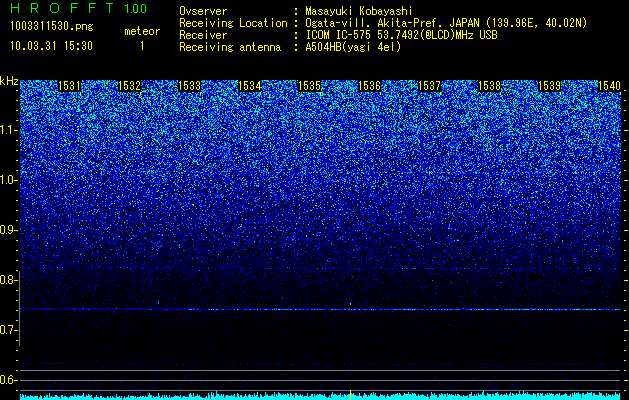Click the 'Receiving Location' field label
Screen dimensions: 629x400
[233, 23]
